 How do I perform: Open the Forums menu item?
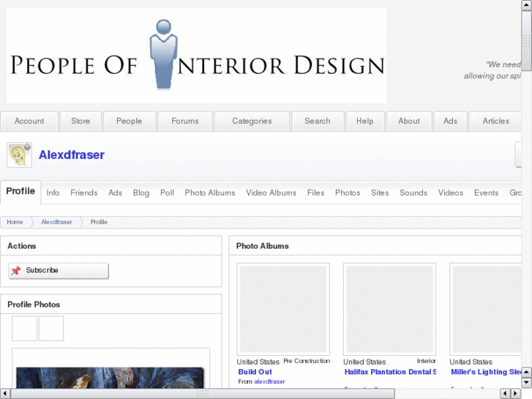(185, 122)
